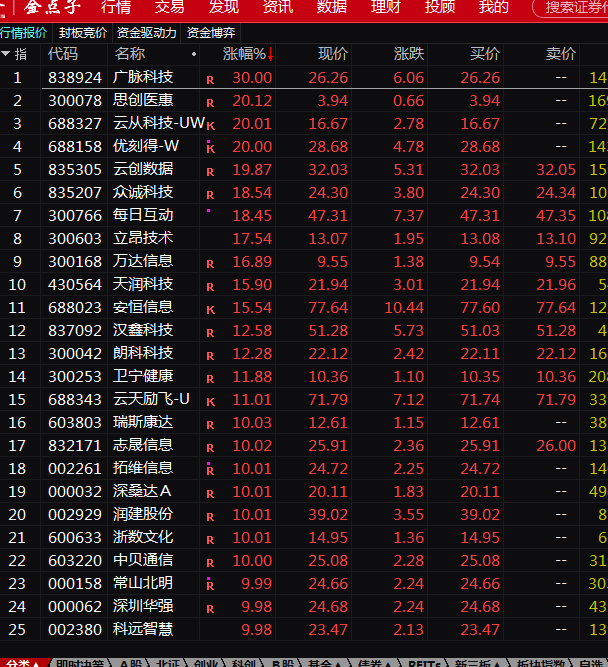Click the R marker on 中贝通信 row
The width and height of the screenshot is (608, 667).
coord(210,562)
